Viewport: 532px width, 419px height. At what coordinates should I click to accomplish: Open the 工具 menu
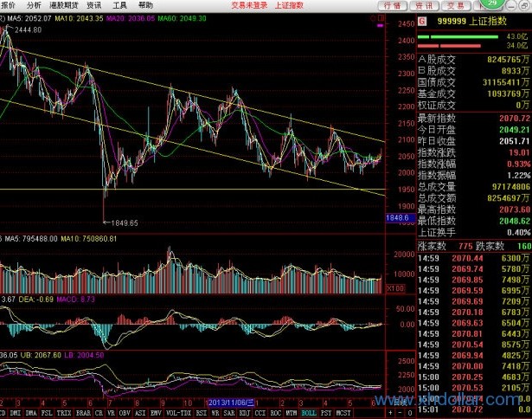coord(120,5)
